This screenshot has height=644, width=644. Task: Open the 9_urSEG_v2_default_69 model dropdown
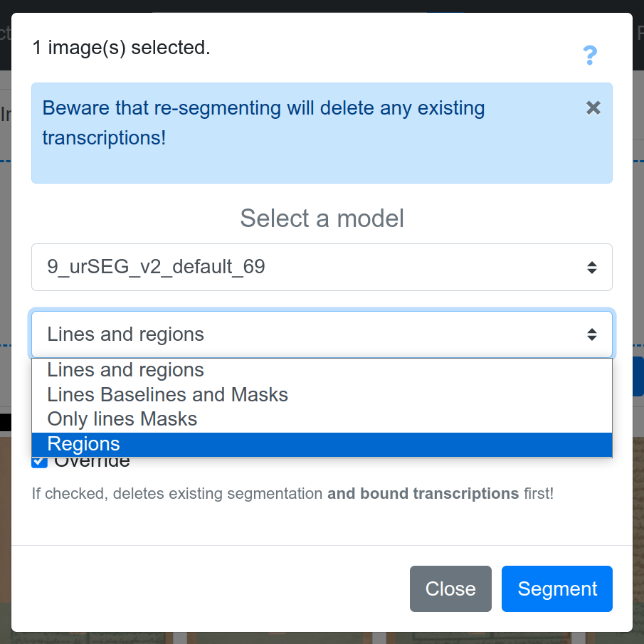(321, 267)
